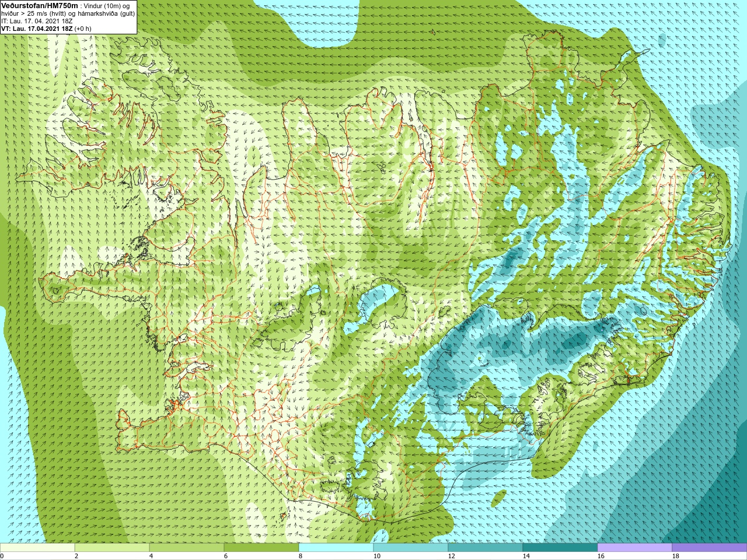Image resolution: width=747 pixels, height=560 pixels.
Task: Choose the 12–14 m/s teal legend swatch
Action: [486, 548]
